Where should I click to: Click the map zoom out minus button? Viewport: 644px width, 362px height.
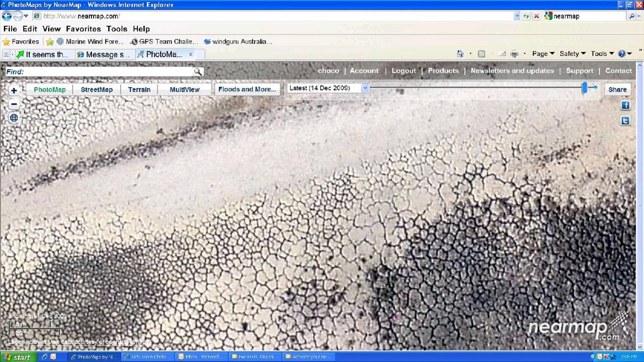coord(14,104)
